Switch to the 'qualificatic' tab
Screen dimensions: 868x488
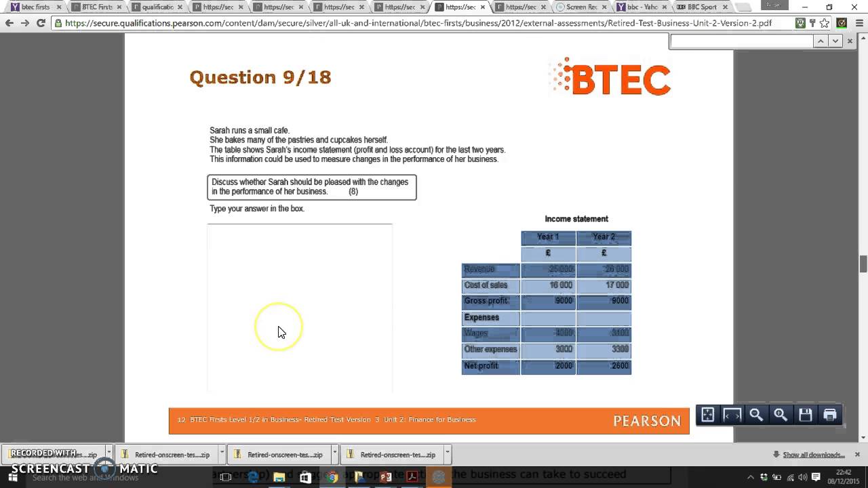157,7
